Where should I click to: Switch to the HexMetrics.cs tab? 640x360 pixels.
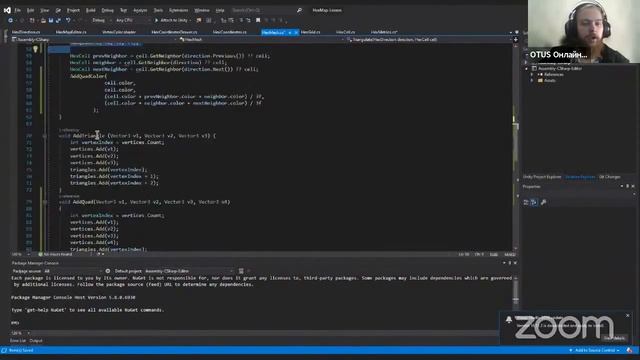click(384, 32)
